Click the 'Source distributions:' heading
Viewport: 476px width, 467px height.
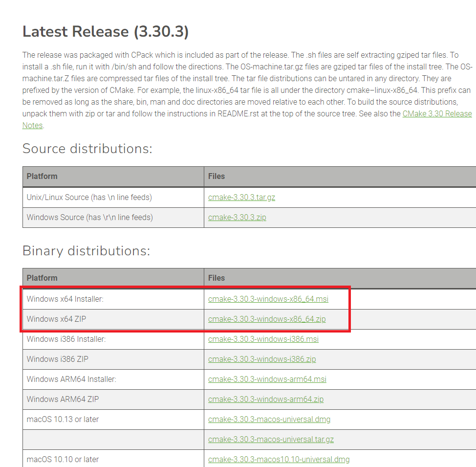87,149
